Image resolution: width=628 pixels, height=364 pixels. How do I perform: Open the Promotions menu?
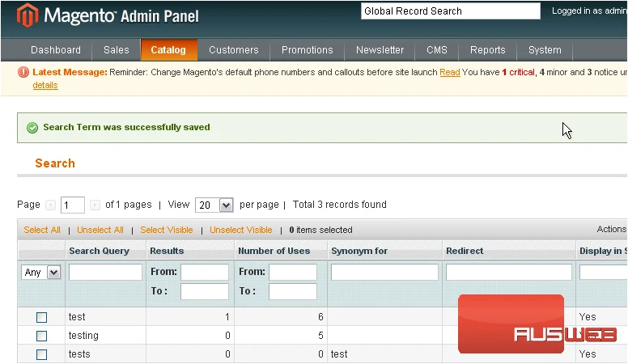point(308,50)
